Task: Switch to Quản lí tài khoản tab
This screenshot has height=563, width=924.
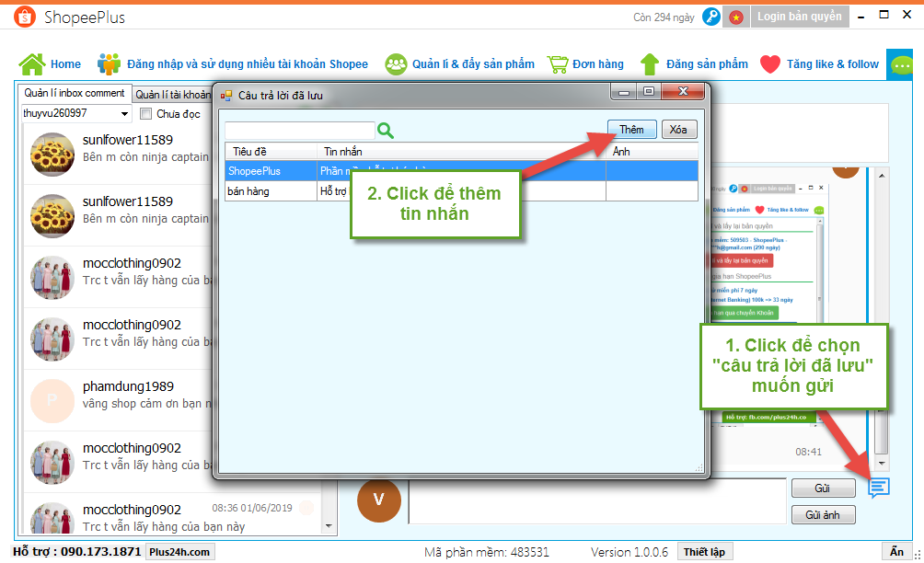Action: pyautogui.click(x=172, y=94)
